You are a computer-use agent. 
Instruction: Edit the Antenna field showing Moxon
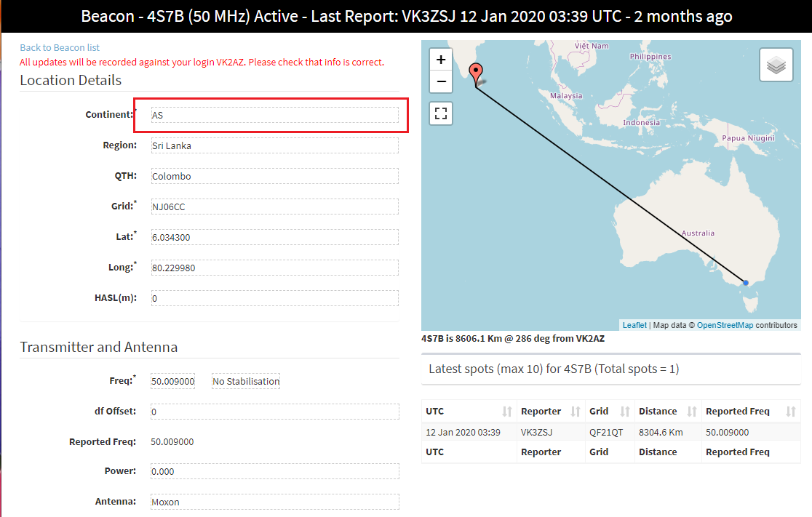[x=274, y=502]
